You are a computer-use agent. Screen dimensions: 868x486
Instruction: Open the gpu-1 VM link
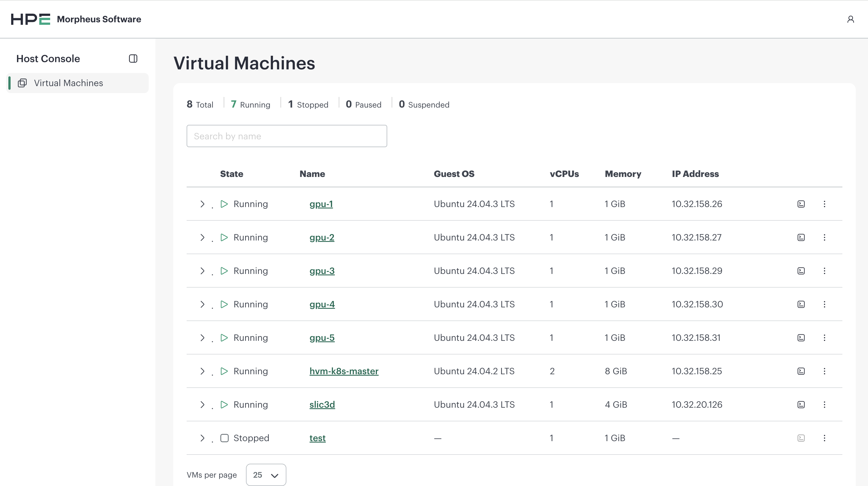(321, 204)
